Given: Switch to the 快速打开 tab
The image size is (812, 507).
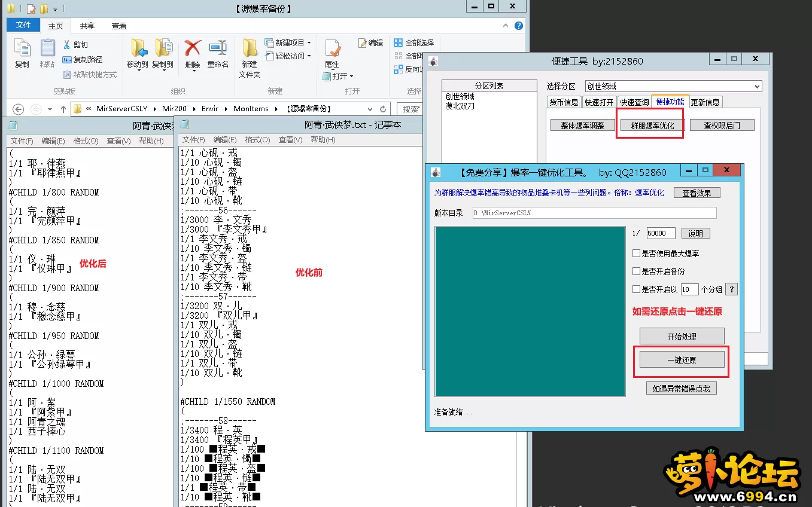Looking at the screenshot, I should pyautogui.click(x=599, y=102).
